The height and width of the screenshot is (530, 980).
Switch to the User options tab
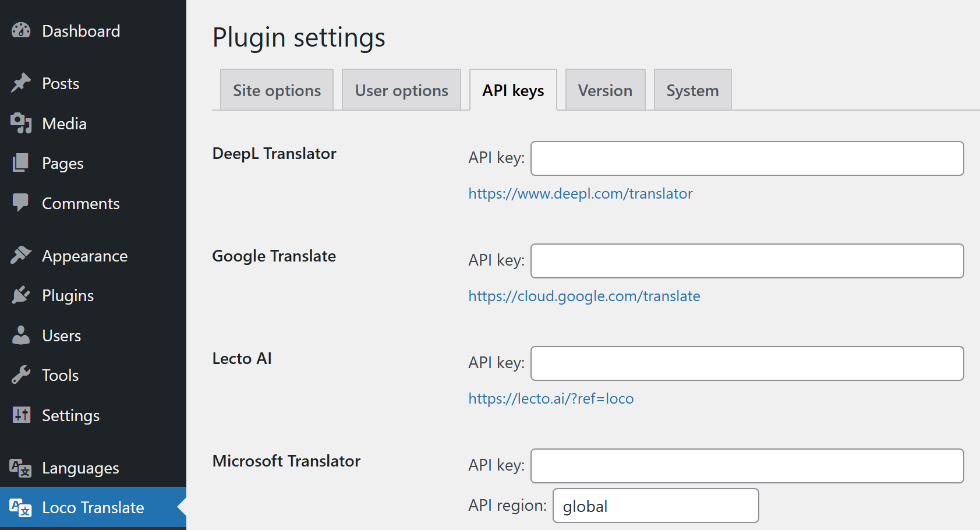402,90
